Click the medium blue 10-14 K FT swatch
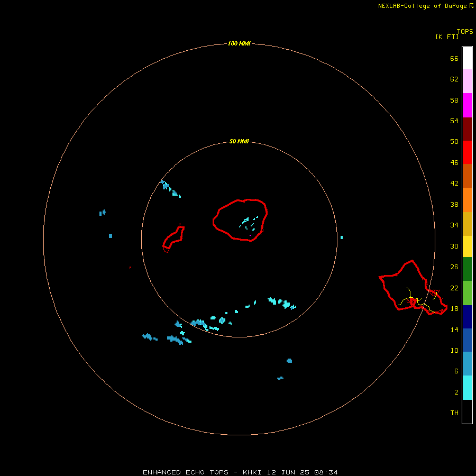 click(x=467, y=340)
